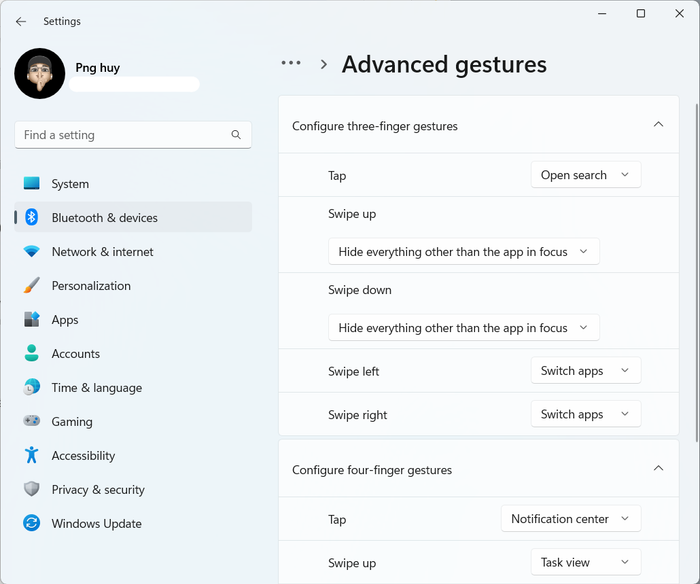Viewport: 700px width, 584px height.
Task: Click the Png huy username
Action: [x=97, y=67]
